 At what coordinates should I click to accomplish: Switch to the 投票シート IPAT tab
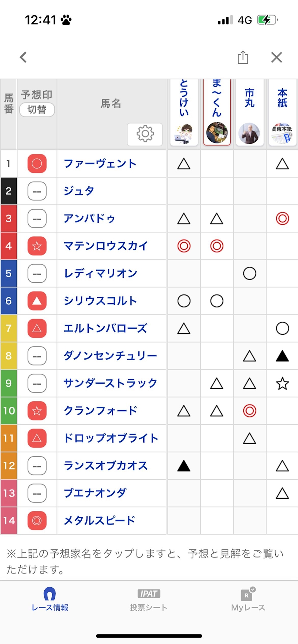(x=149, y=599)
